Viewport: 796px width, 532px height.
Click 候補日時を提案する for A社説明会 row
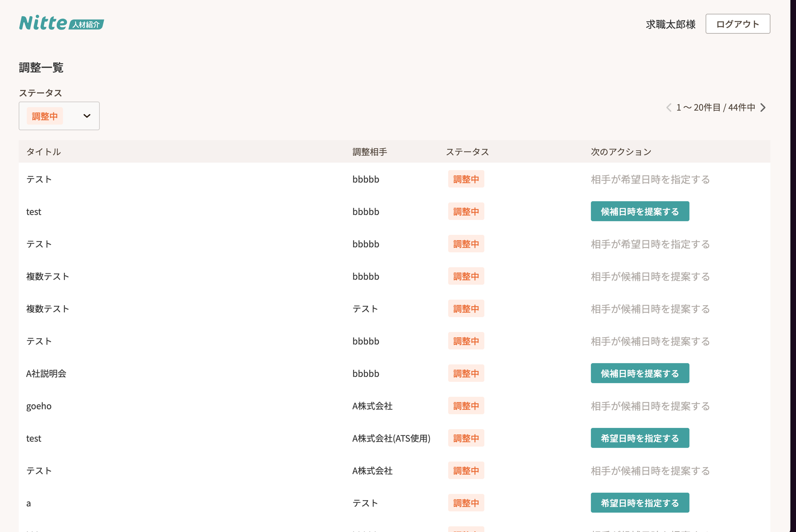pyautogui.click(x=639, y=374)
